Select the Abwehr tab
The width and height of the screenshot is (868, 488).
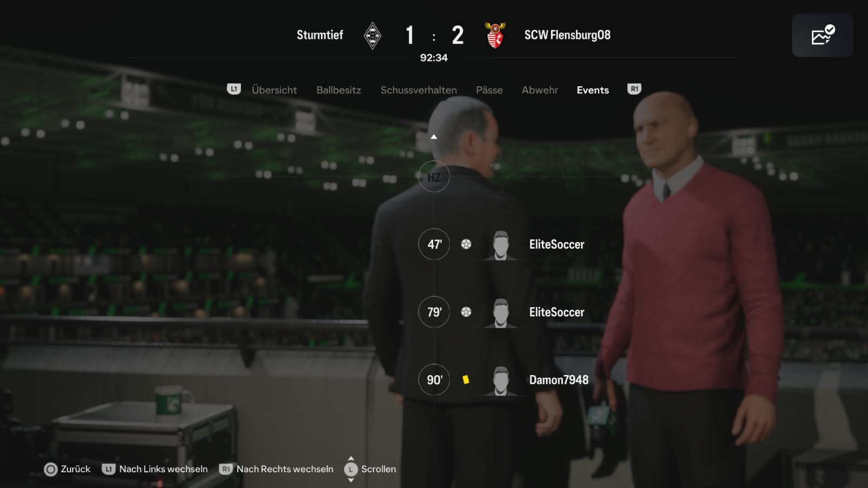point(540,90)
